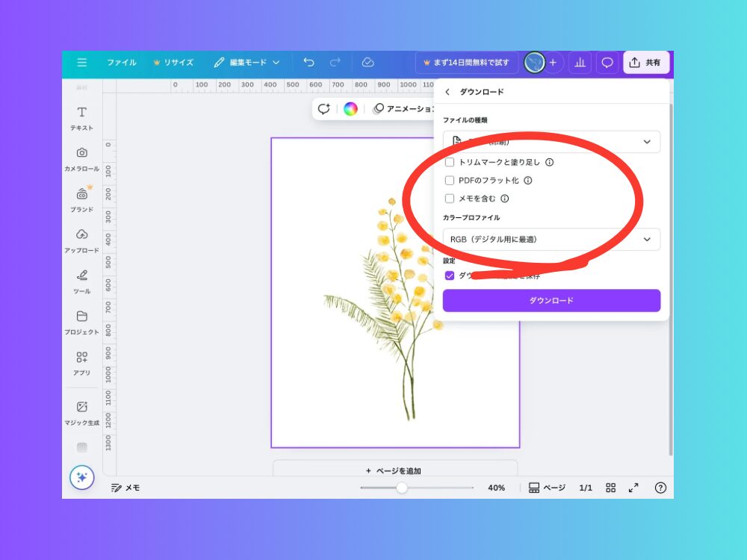The height and width of the screenshot is (560, 747).
Task: Open the hamburger main menu
Action: [82, 63]
